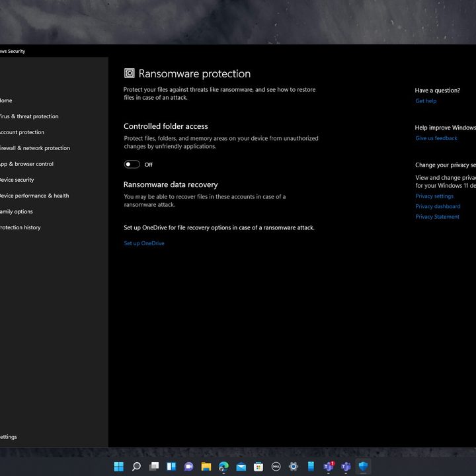The height and width of the screenshot is (476, 476).
Task: Go to Home in the sidebar
Action: [x=6, y=100]
